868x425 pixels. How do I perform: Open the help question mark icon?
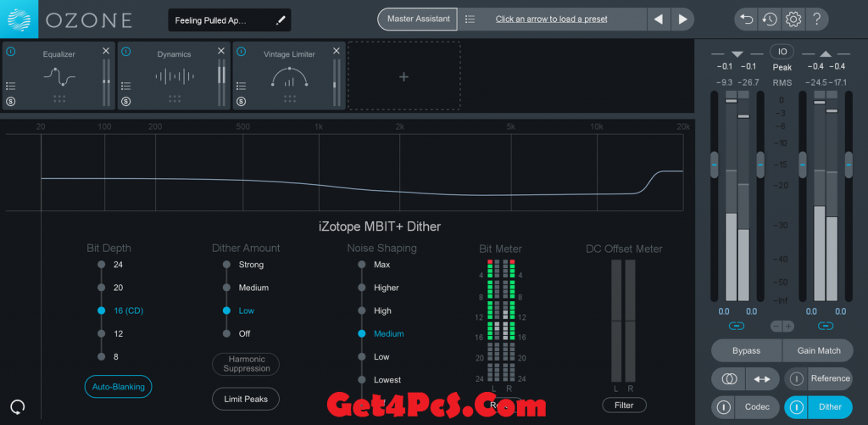click(x=815, y=19)
